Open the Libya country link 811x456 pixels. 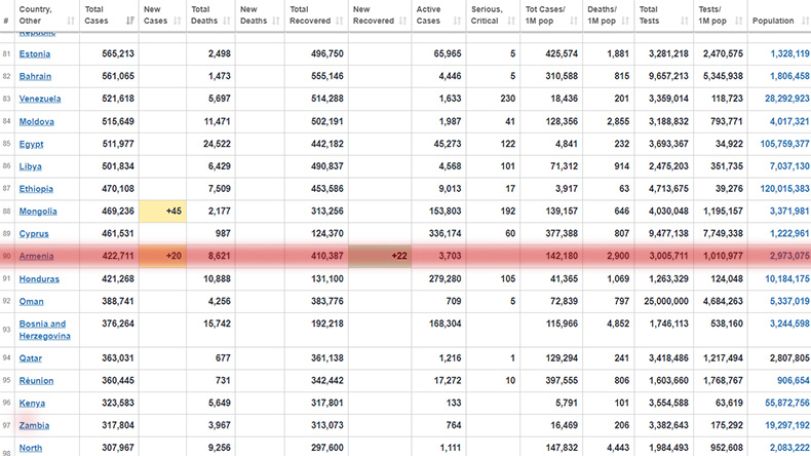(30, 166)
